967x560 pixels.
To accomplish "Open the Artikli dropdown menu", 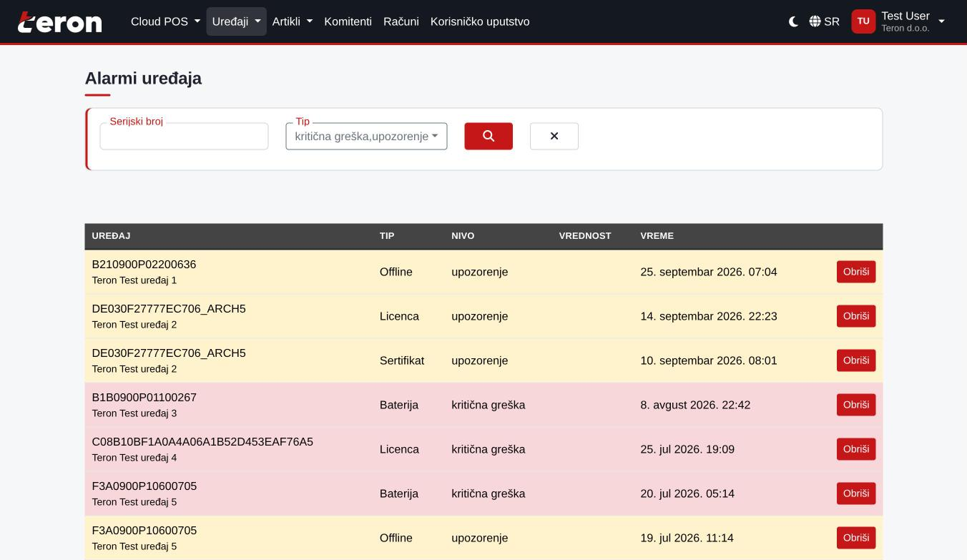I will pyautogui.click(x=293, y=21).
